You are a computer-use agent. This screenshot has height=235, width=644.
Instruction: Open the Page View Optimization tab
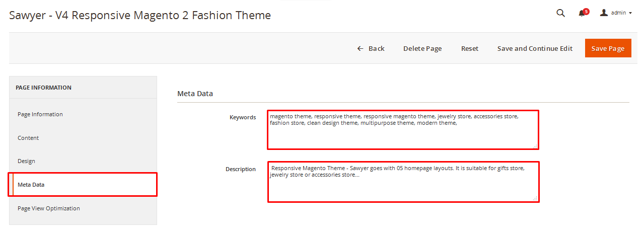(48, 208)
